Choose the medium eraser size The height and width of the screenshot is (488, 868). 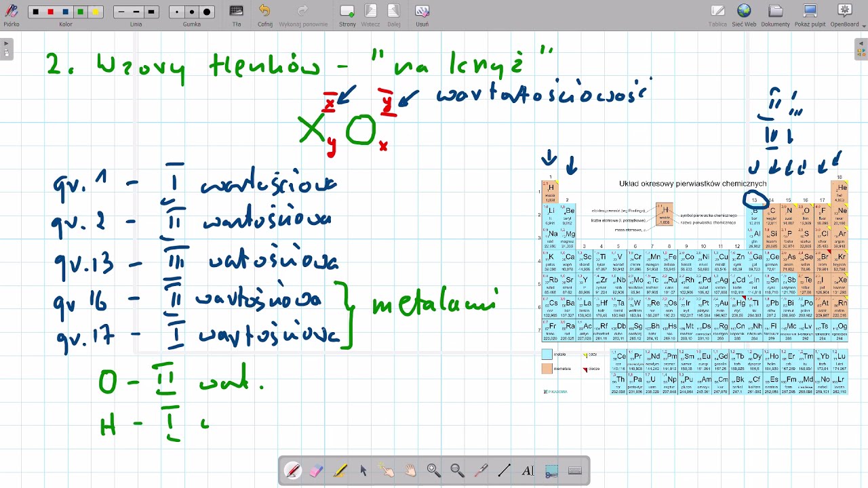[x=192, y=12]
